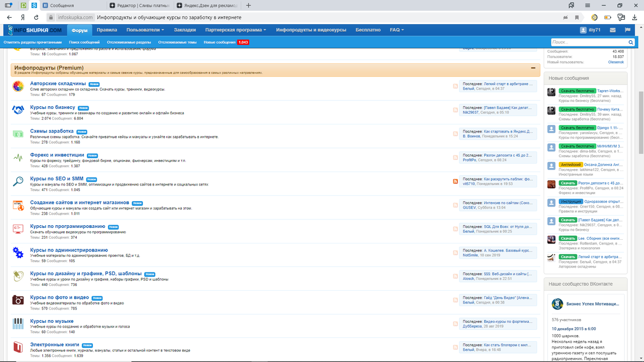Screen dimensions: 644x362
Task: Open Отслеживаемые разделы link
Action: coord(129,42)
